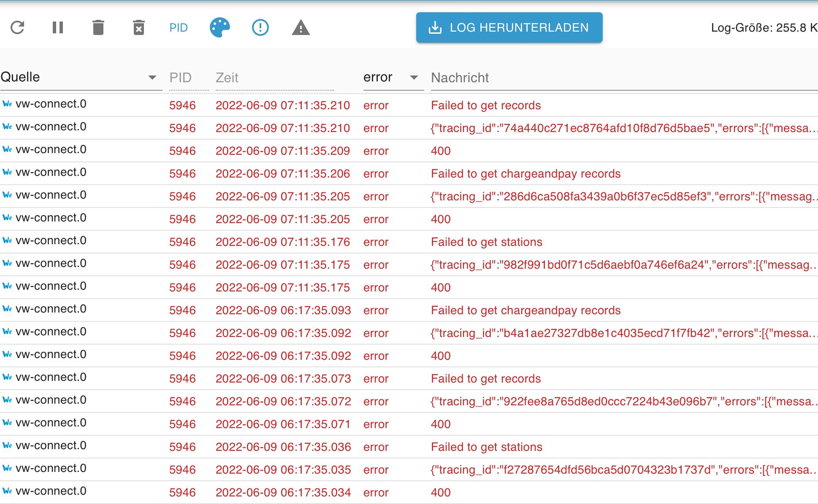Show error list circle exclamation icon

tap(260, 27)
